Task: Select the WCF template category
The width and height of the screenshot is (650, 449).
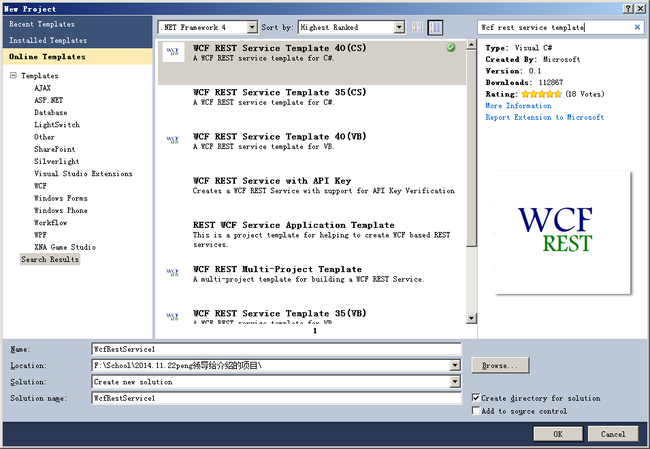Action: click(x=40, y=186)
